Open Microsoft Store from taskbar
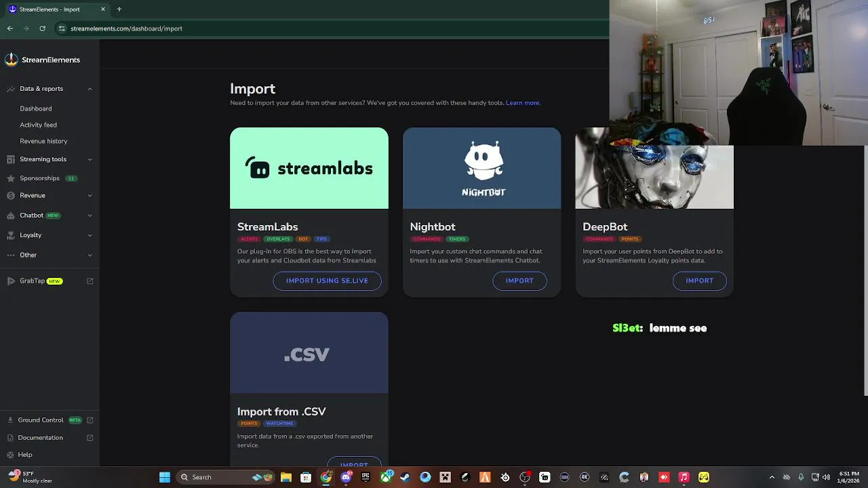Viewport: 868px width, 488px height. 306,477
